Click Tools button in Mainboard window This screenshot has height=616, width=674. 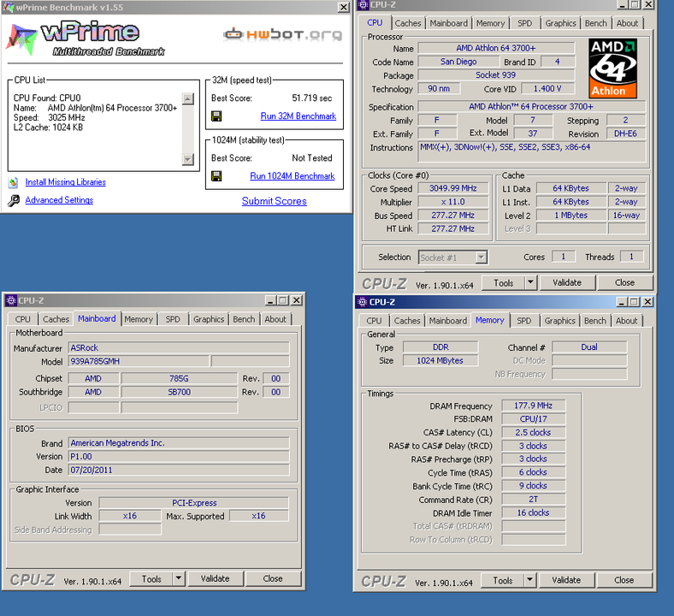151,579
